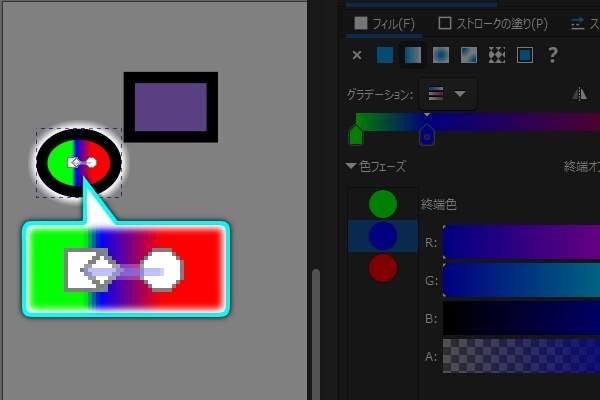Open the ストロークの塗り(P) tab
This screenshot has width=600, height=400.
[493, 24]
